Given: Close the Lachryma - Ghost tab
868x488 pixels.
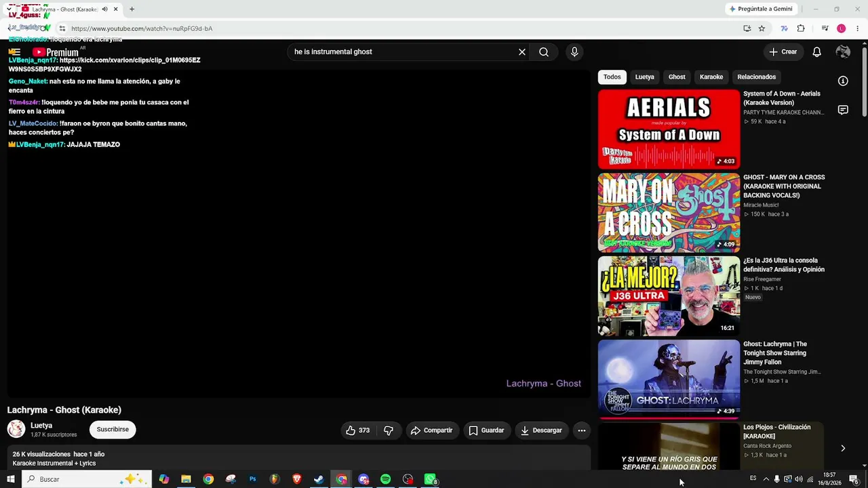Looking at the screenshot, I should tap(115, 9).
